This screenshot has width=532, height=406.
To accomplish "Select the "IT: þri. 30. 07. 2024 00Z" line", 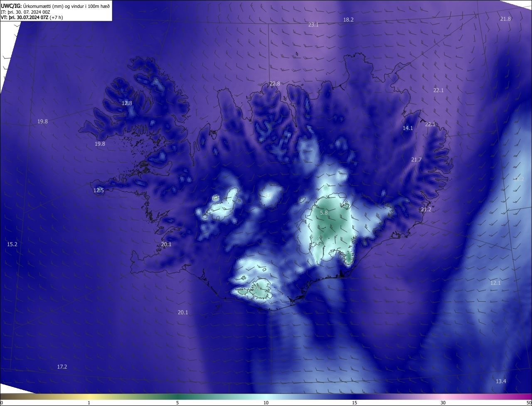I will [25, 12].
